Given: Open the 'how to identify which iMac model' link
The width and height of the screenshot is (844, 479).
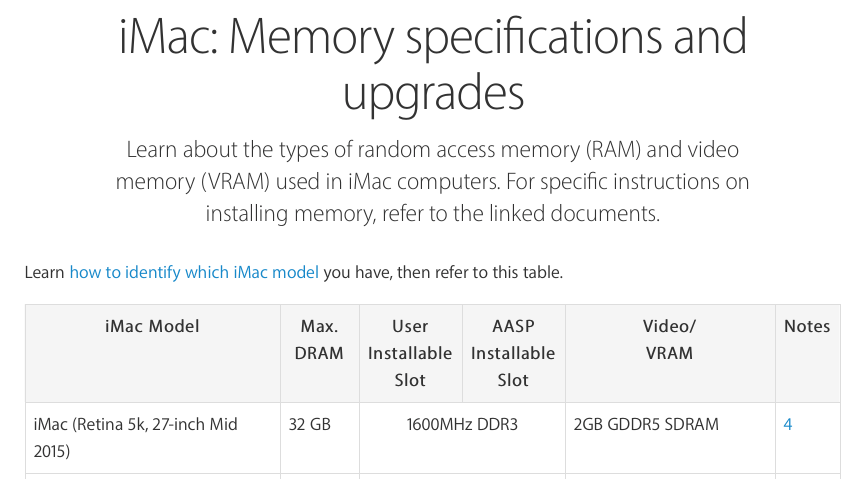Looking at the screenshot, I should [194, 272].
